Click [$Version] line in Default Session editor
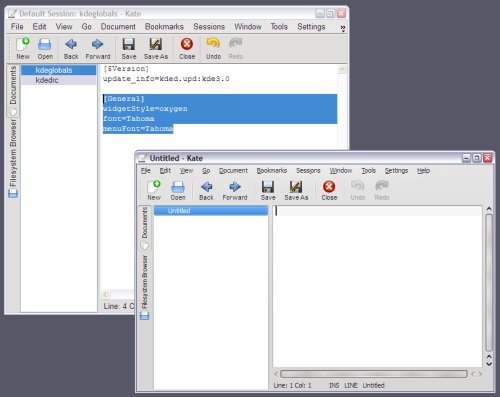The image size is (500, 397). tap(126, 69)
